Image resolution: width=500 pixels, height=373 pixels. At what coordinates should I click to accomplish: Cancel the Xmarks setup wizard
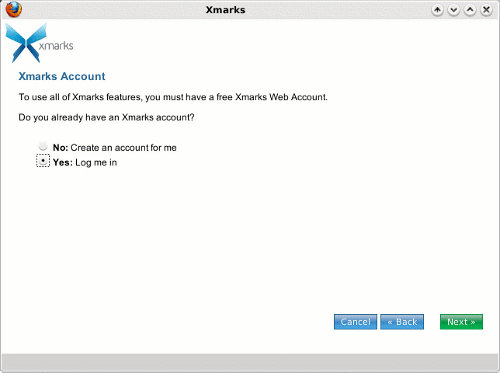pos(355,322)
